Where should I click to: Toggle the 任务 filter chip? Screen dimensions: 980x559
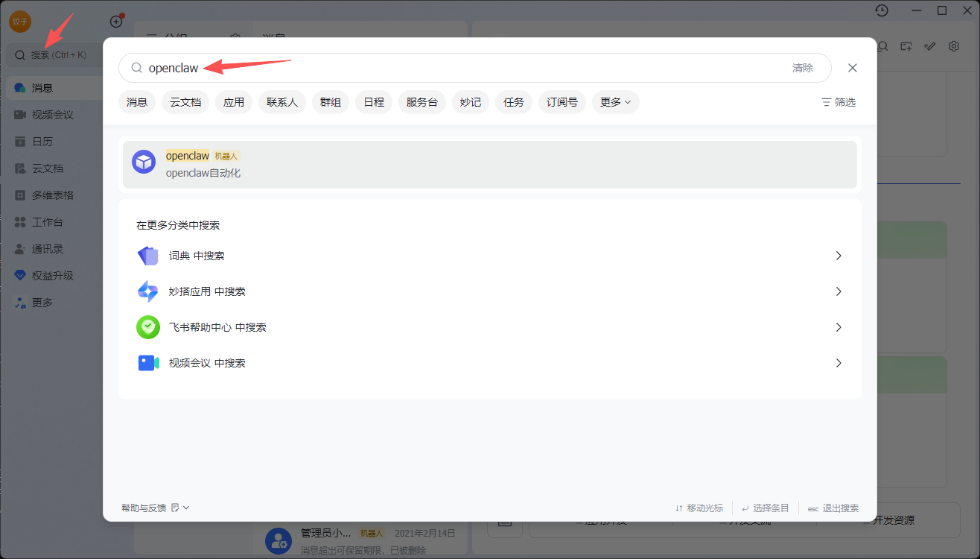(x=513, y=101)
